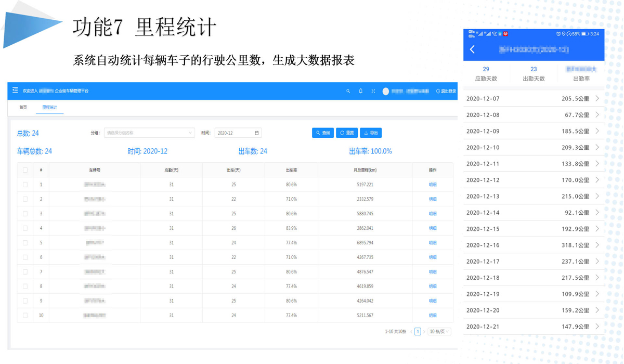Switch to the 首页 tab

23,107
